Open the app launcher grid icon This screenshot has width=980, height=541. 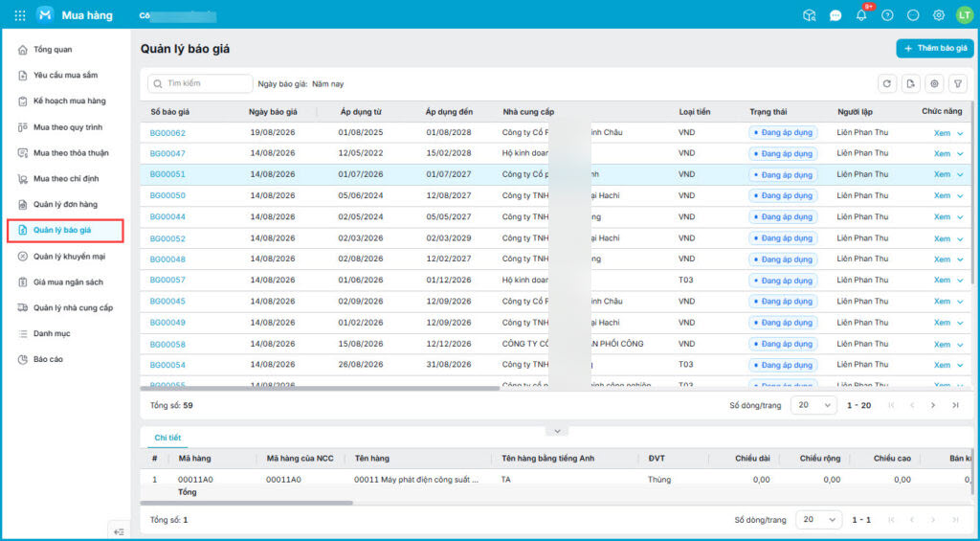pyautogui.click(x=20, y=15)
